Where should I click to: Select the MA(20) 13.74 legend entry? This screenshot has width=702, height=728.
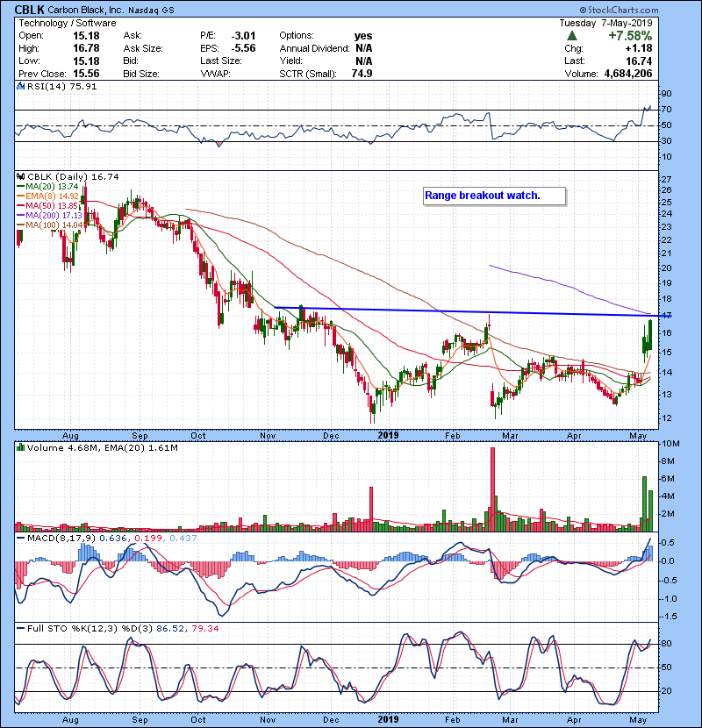48,186
